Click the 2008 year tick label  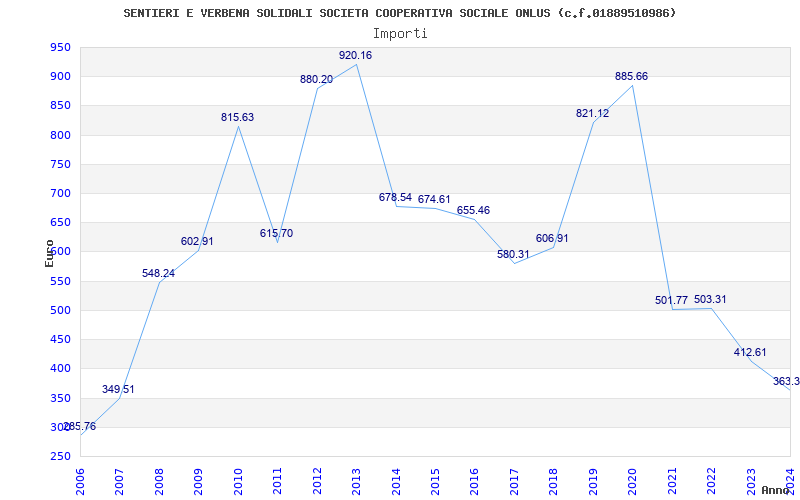159,482
